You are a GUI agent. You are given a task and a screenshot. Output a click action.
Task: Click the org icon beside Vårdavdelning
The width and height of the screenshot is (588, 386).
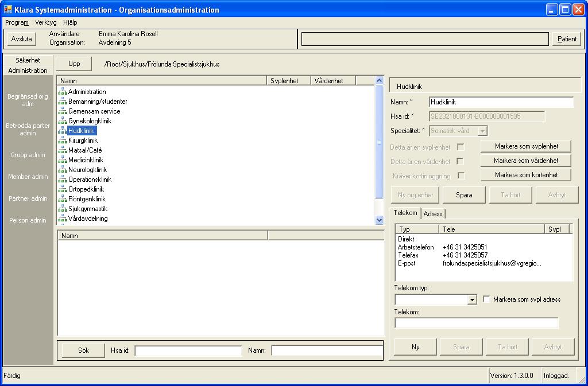pyautogui.click(x=62, y=218)
